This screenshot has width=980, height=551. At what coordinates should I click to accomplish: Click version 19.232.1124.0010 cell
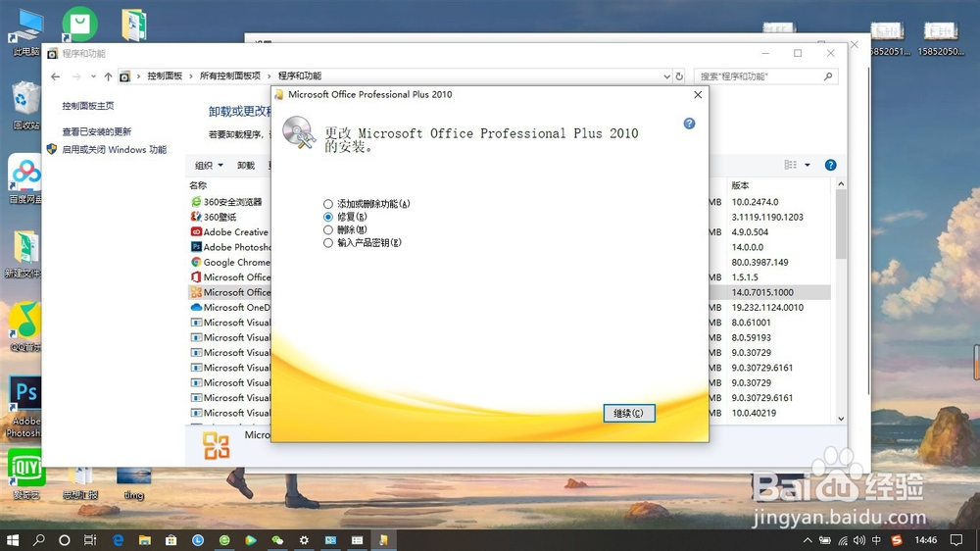767,307
